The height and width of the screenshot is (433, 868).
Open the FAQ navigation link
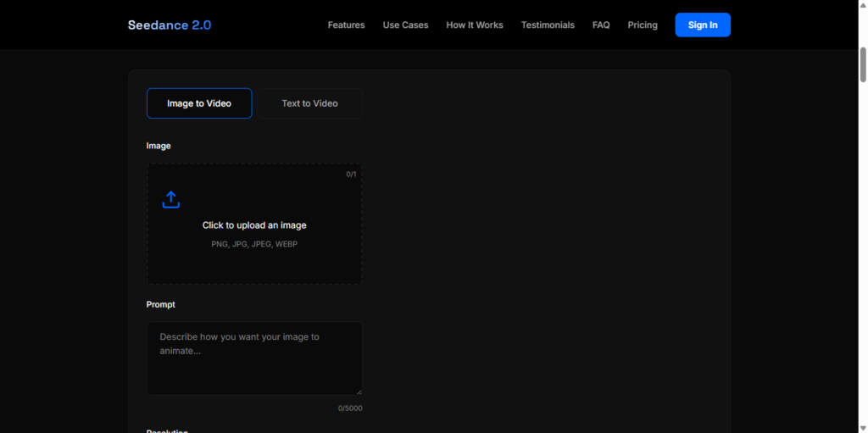click(x=601, y=25)
